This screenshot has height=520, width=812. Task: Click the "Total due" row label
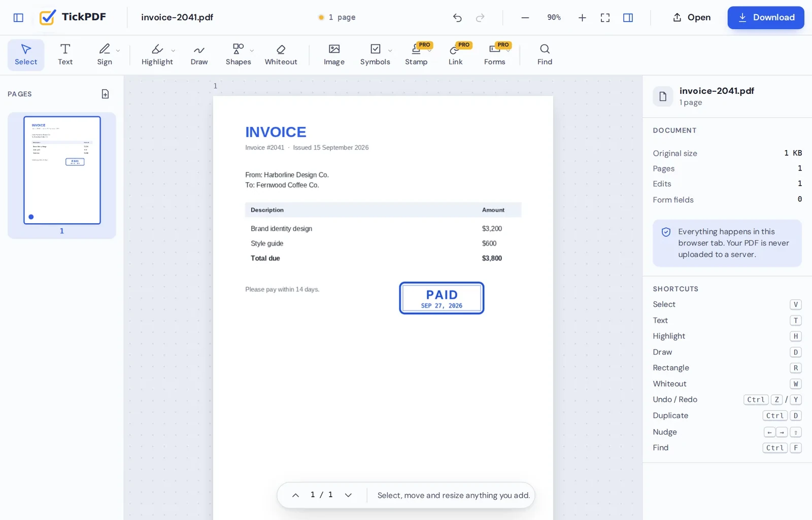[265, 258]
